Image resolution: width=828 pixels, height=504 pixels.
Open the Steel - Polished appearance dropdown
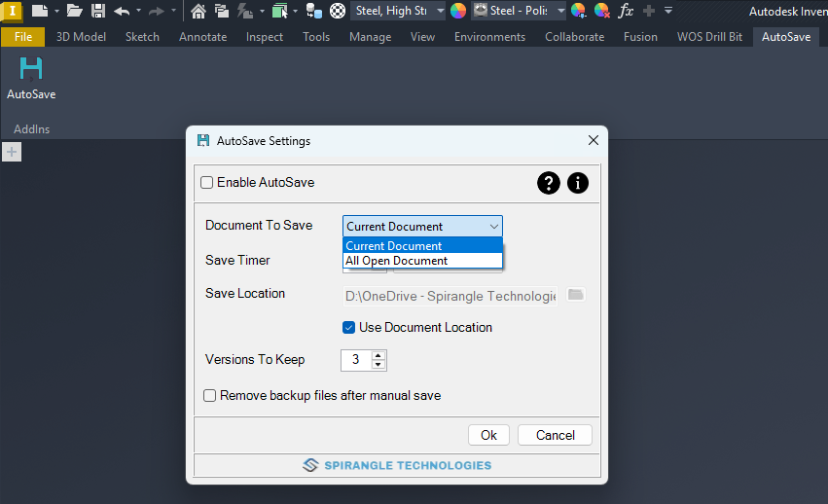[519, 11]
